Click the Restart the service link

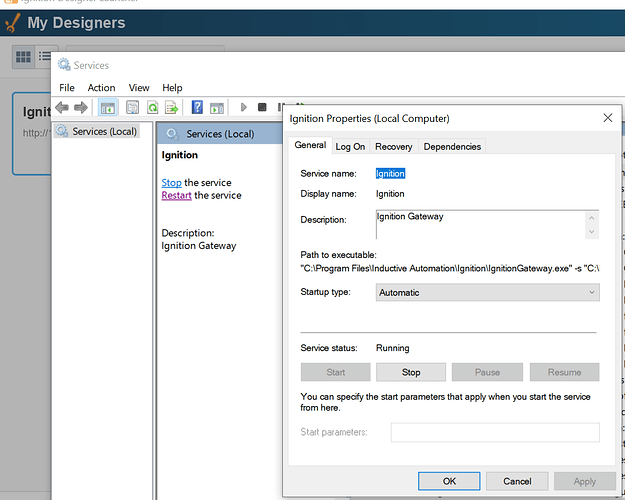(177, 195)
